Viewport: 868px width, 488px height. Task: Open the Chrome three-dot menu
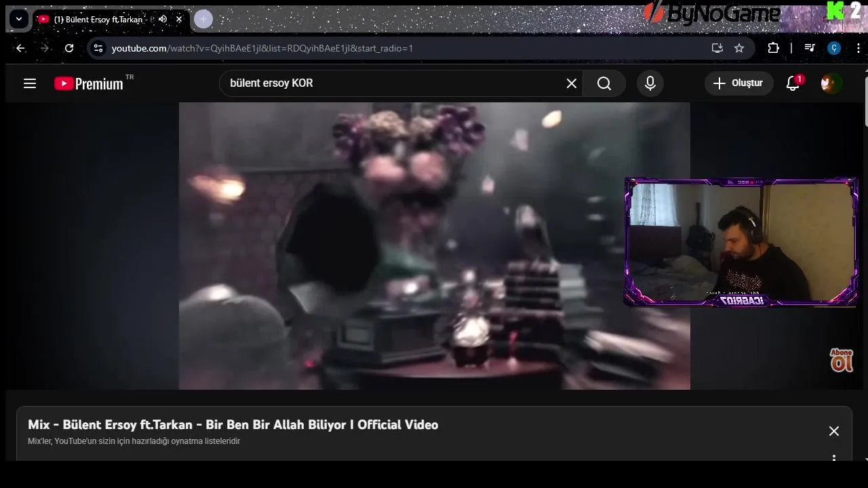(859, 48)
